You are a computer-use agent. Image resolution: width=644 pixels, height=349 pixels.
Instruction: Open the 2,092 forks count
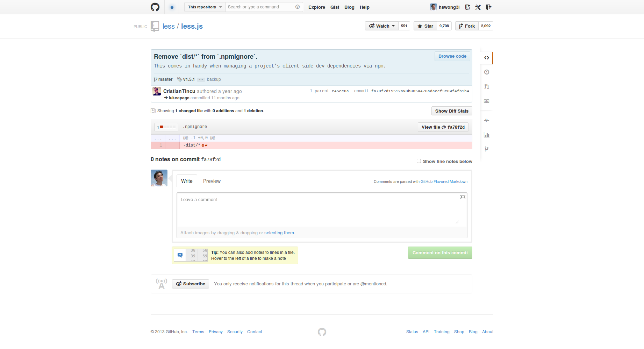tap(486, 26)
